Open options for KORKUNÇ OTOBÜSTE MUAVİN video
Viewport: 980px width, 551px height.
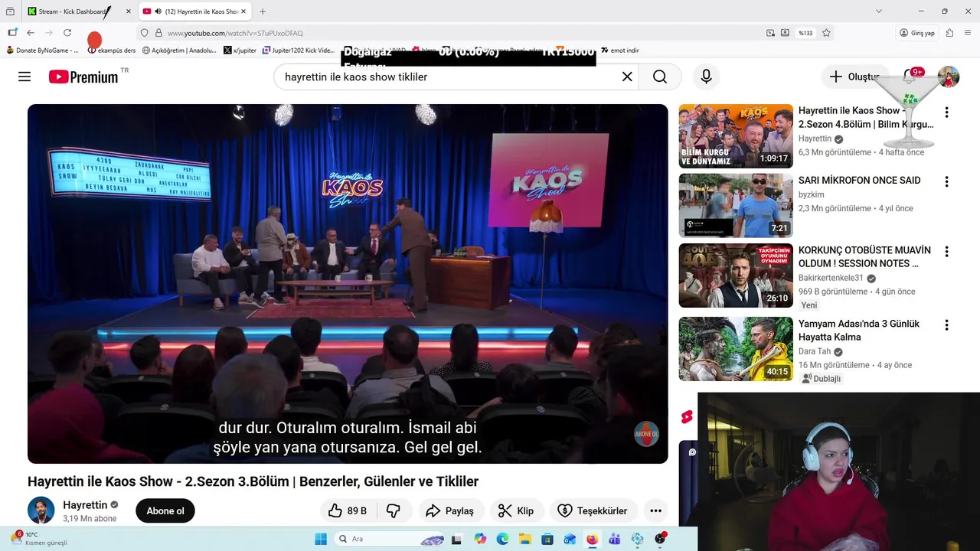pos(946,252)
